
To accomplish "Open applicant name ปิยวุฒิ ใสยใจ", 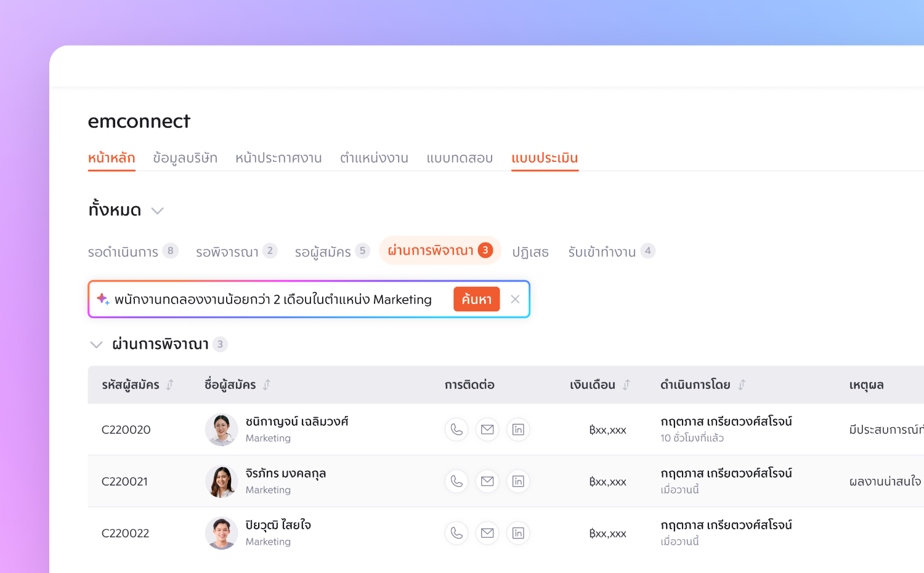I will point(278,525).
